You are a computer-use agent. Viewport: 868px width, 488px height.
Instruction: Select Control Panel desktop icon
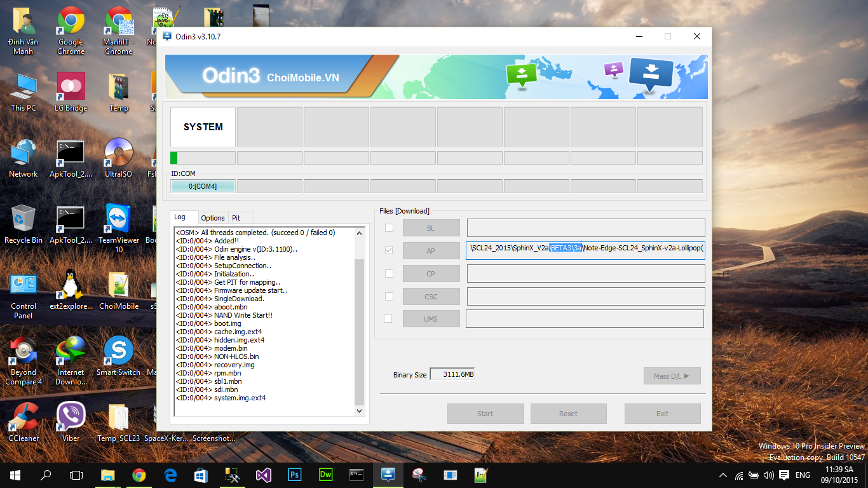point(24,295)
